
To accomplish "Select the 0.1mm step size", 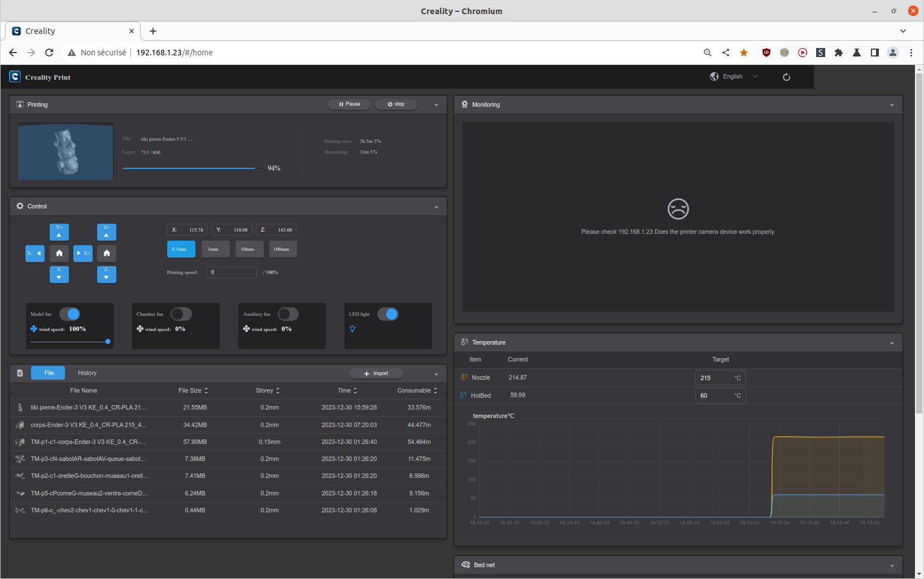I will click(181, 249).
